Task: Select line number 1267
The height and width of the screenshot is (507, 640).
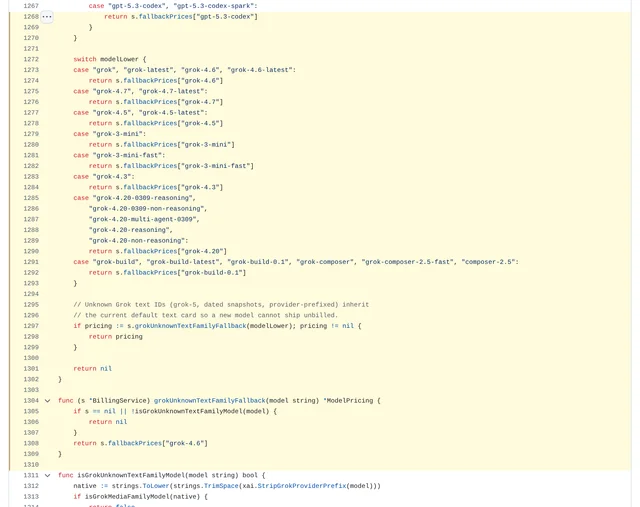Action: [x=31, y=6]
